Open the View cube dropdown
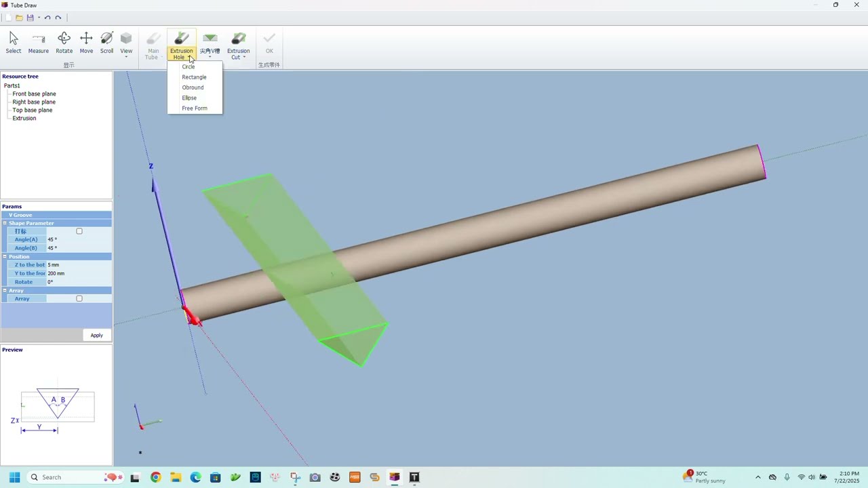 coord(126,45)
